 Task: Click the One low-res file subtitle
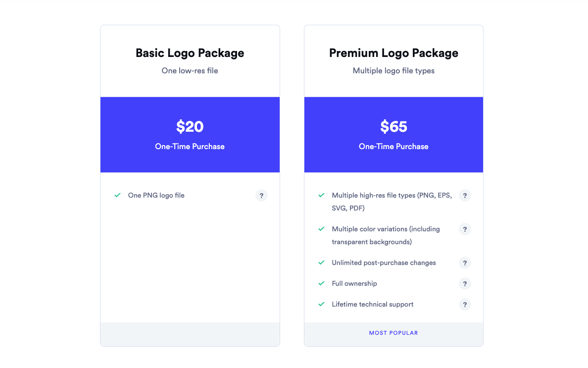click(x=190, y=70)
